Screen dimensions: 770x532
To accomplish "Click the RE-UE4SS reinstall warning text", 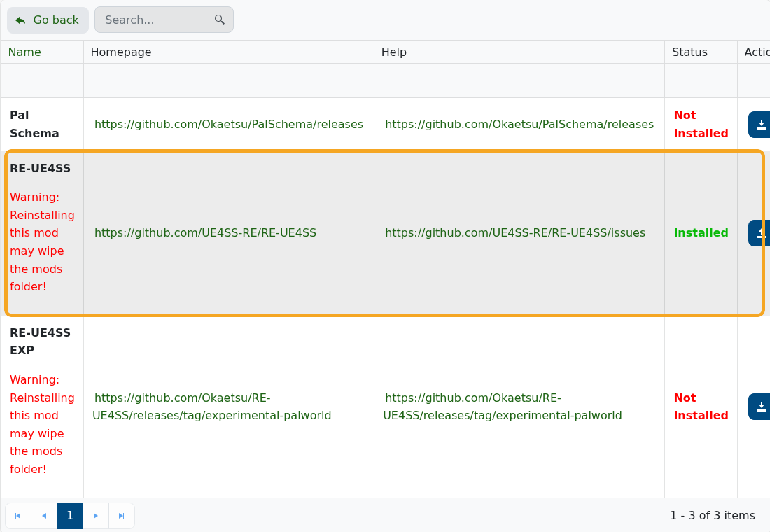I will 42,241.
